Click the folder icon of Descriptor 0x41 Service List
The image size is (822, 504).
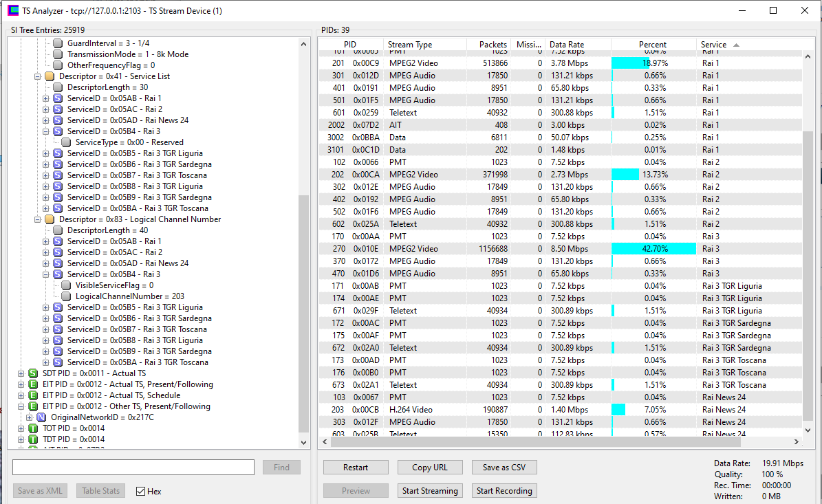tap(50, 76)
